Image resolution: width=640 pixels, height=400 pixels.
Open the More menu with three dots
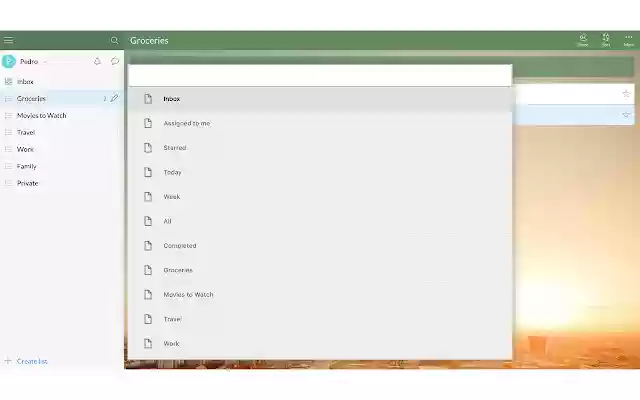pos(629,40)
